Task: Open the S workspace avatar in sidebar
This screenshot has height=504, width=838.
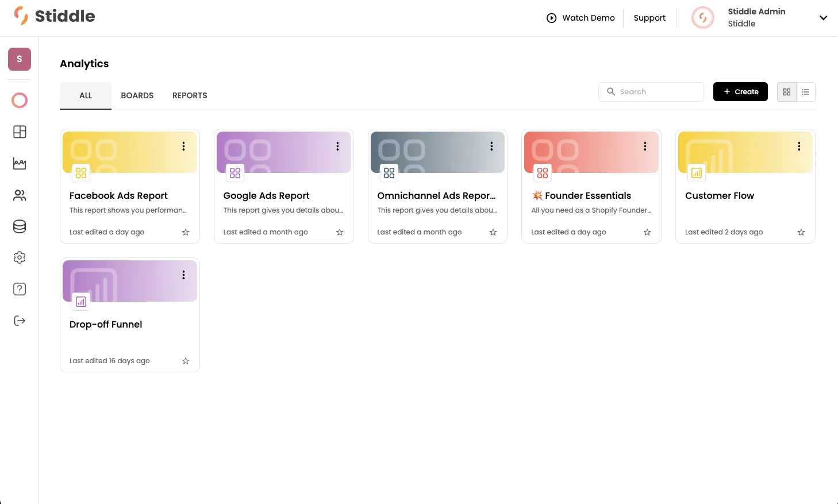Action: click(20, 59)
